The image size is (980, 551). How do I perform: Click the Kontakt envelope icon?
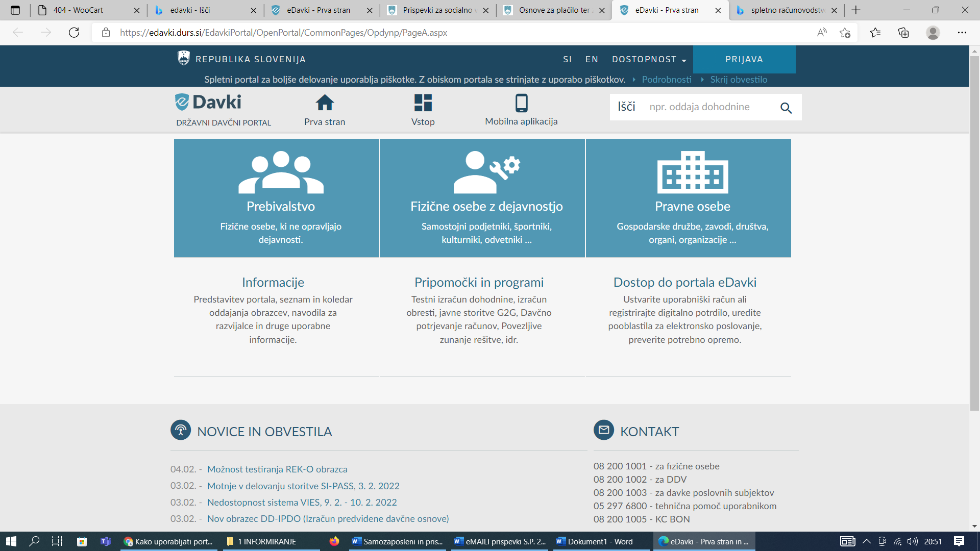click(604, 430)
